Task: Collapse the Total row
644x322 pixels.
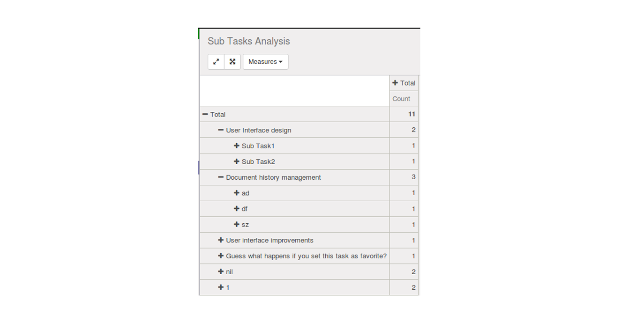Action: [205, 114]
